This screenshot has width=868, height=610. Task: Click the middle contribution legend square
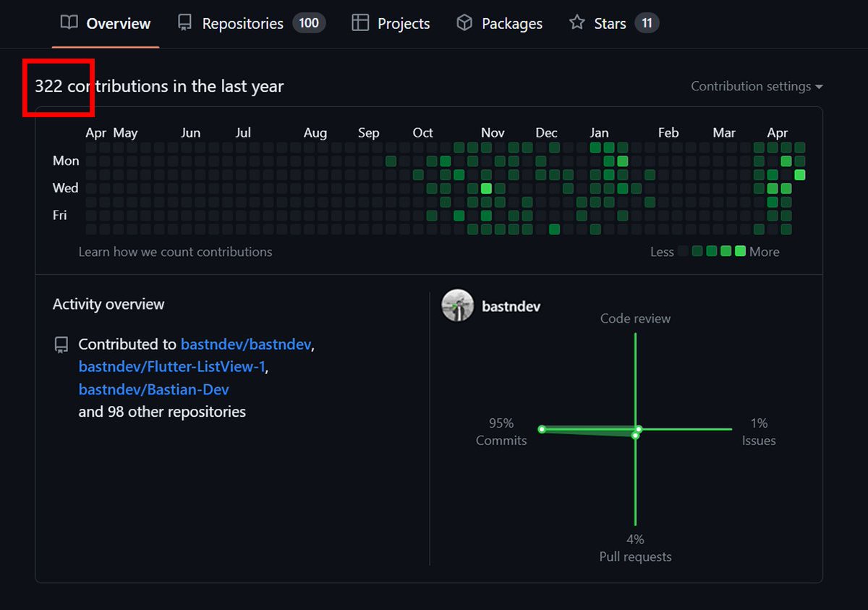click(x=712, y=252)
